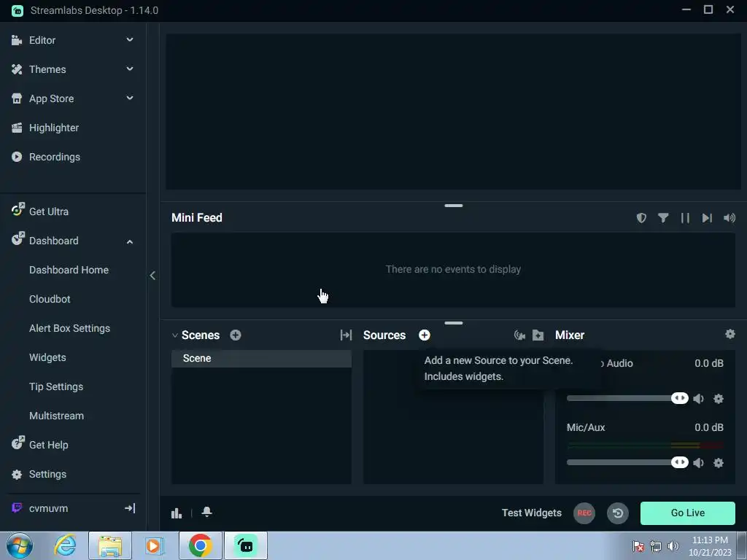The width and height of the screenshot is (747, 560).
Task: Click Test Widgets
Action: (532, 513)
